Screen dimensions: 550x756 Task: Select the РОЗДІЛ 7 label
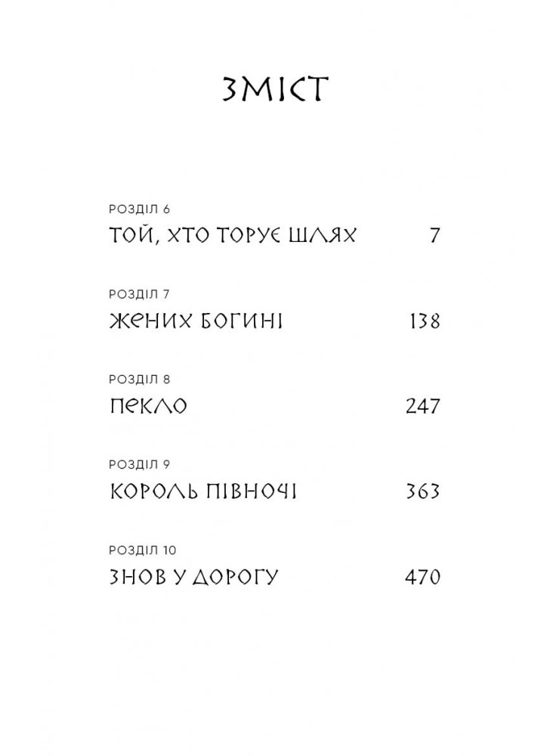(x=140, y=294)
